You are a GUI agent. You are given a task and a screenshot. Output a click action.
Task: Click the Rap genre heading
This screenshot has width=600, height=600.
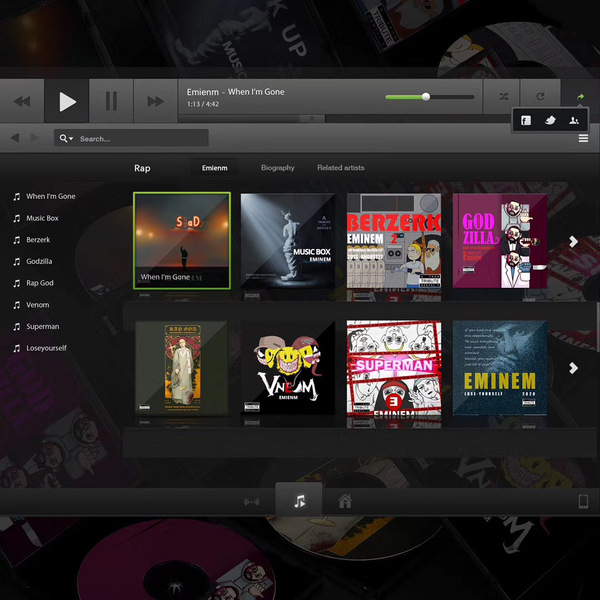click(x=142, y=168)
